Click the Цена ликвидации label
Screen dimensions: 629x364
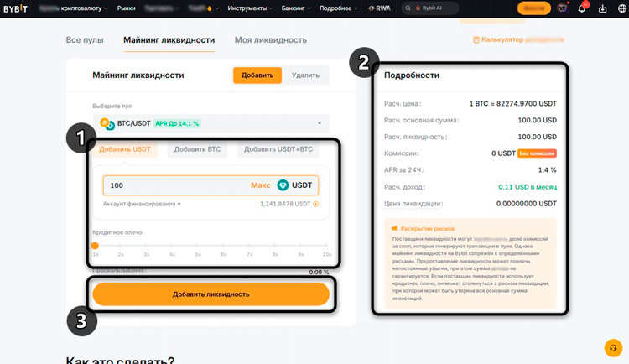pyautogui.click(x=413, y=204)
